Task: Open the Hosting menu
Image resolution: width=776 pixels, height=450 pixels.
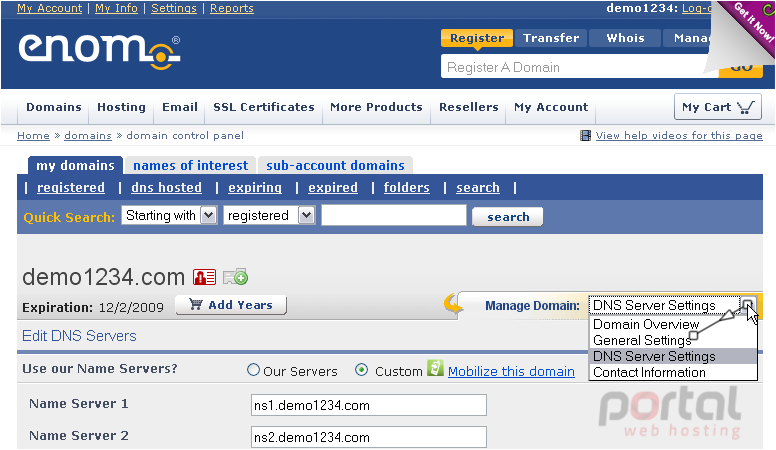Action: [x=121, y=107]
